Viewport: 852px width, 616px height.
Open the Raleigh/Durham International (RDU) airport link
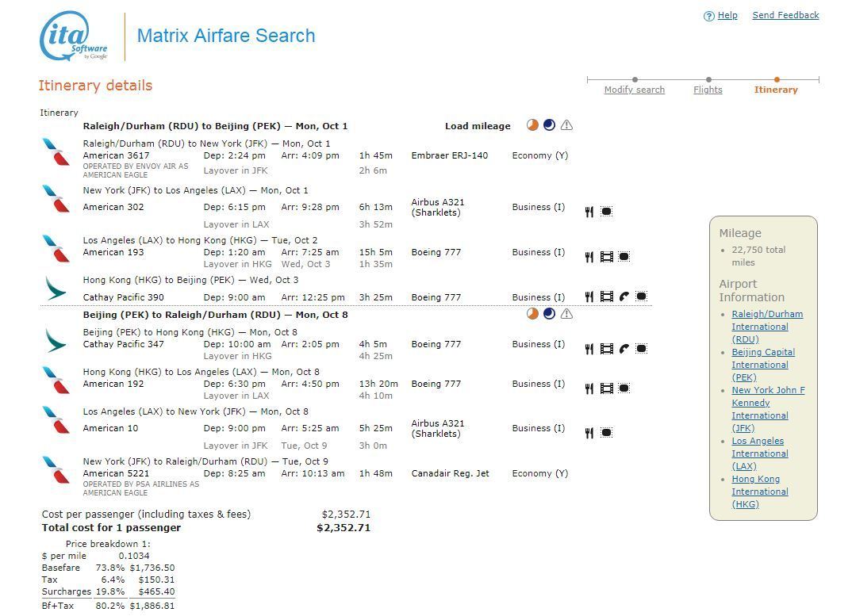tap(767, 327)
